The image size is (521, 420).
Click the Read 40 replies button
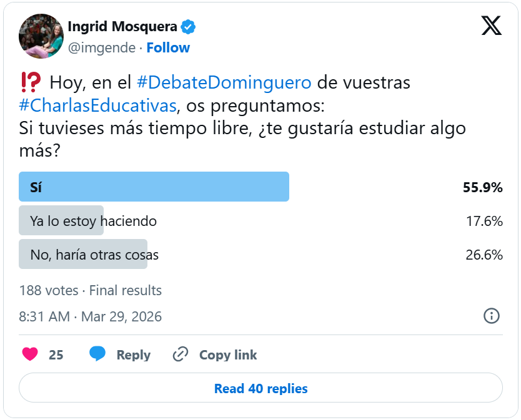pos(260,388)
